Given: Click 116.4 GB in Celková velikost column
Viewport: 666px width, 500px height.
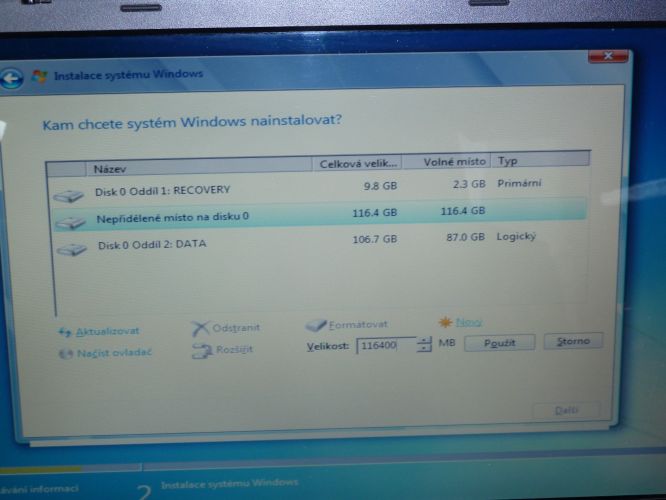Looking at the screenshot, I should 375,212.
